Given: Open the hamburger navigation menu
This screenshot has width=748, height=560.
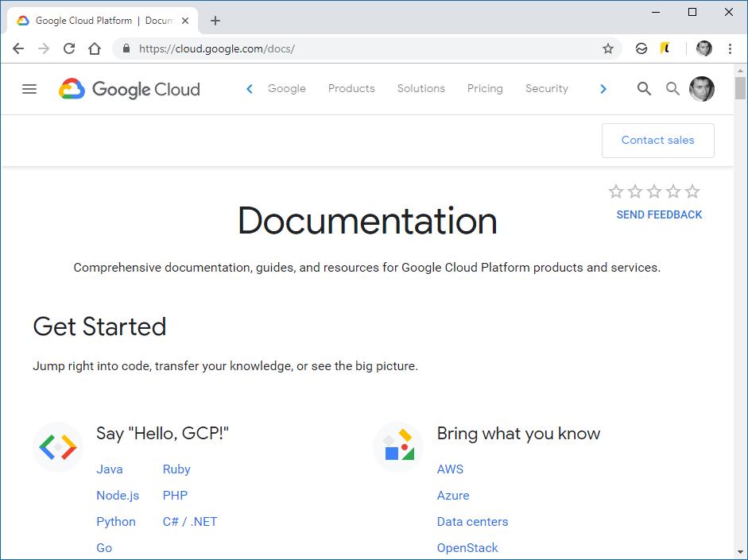Looking at the screenshot, I should pyautogui.click(x=29, y=89).
